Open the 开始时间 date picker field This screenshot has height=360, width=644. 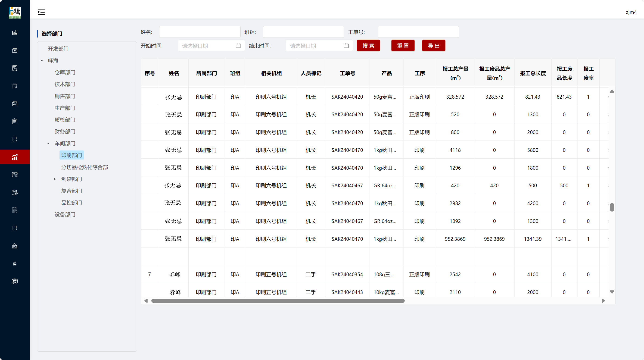(211, 46)
